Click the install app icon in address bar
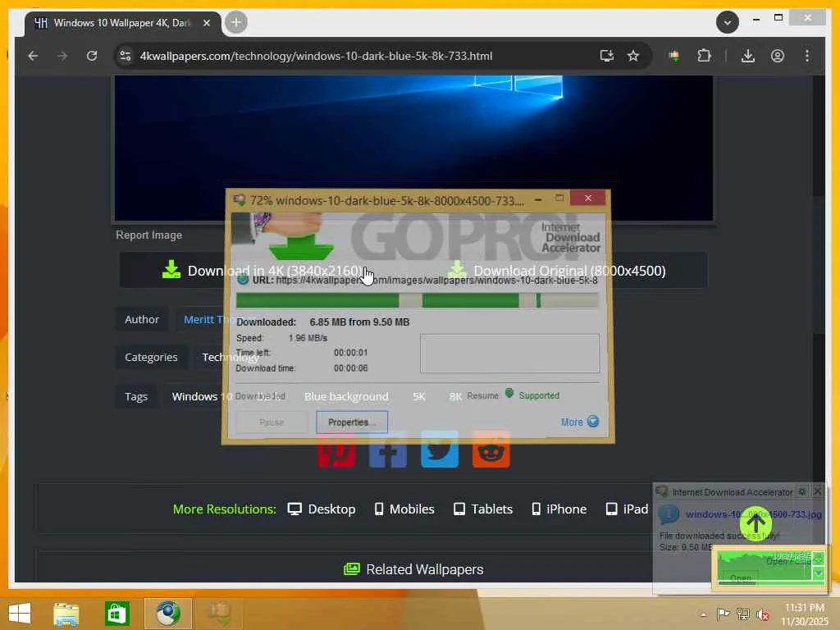The image size is (840, 630). pyautogui.click(x=606, y=56)
